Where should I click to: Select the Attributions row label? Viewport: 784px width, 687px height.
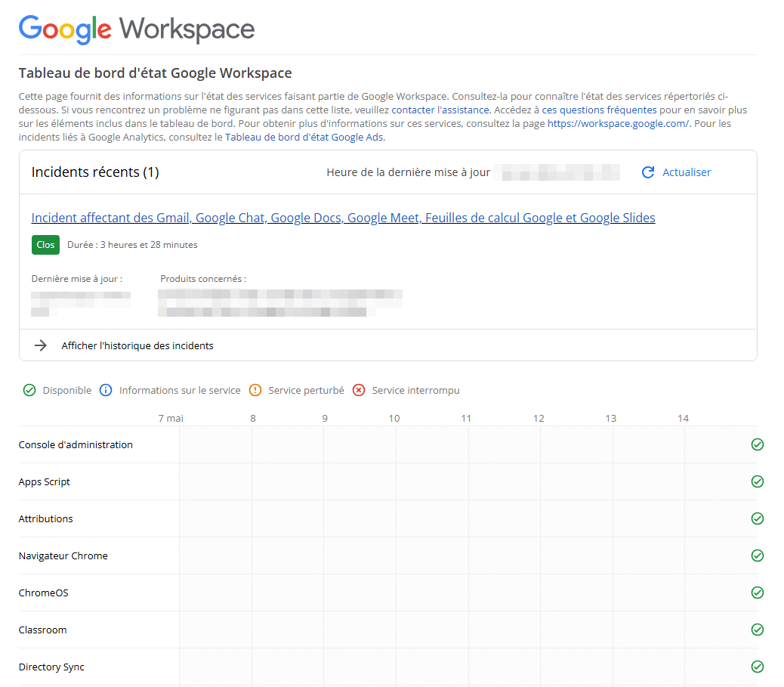tap(45, 519)
